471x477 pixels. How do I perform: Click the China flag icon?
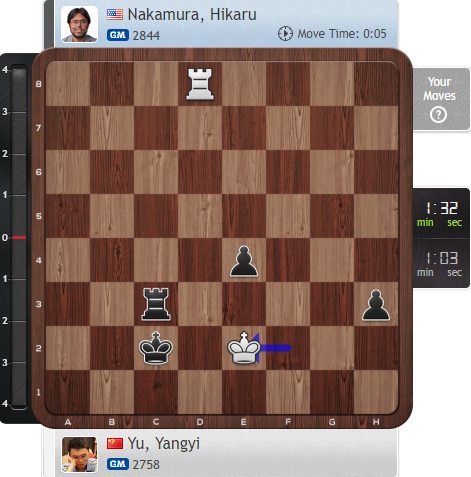click(115, 443)
